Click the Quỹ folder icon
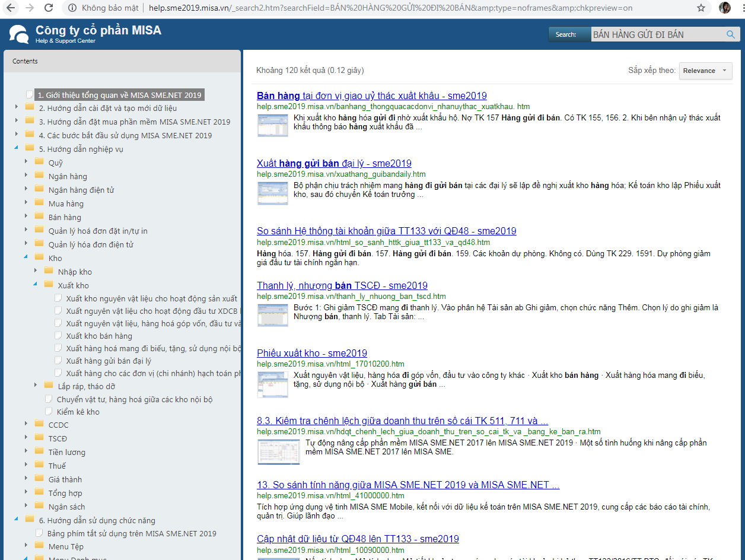 39,162
